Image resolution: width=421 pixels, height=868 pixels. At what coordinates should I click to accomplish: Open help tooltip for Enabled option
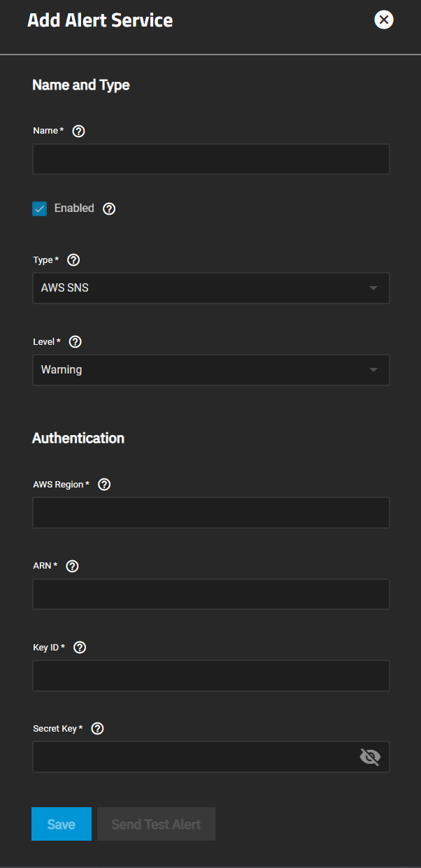109,208
